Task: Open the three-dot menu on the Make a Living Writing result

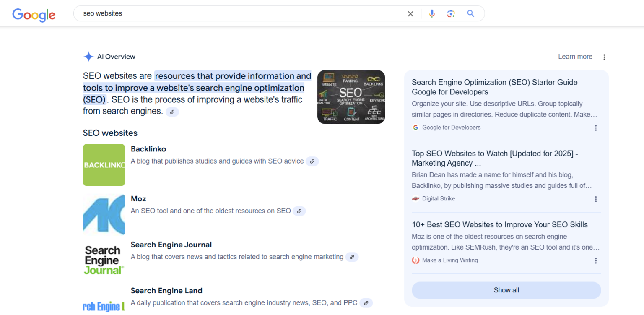Action: click(x=596, y=260)
